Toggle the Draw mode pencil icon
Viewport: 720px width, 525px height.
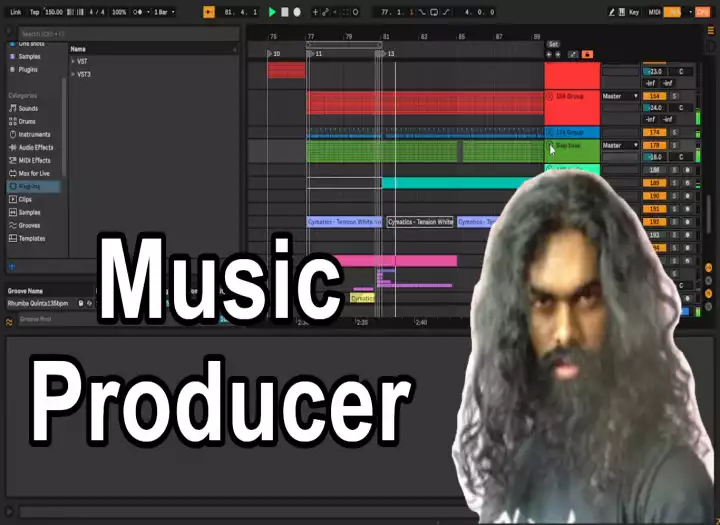(x=611, y=12)
